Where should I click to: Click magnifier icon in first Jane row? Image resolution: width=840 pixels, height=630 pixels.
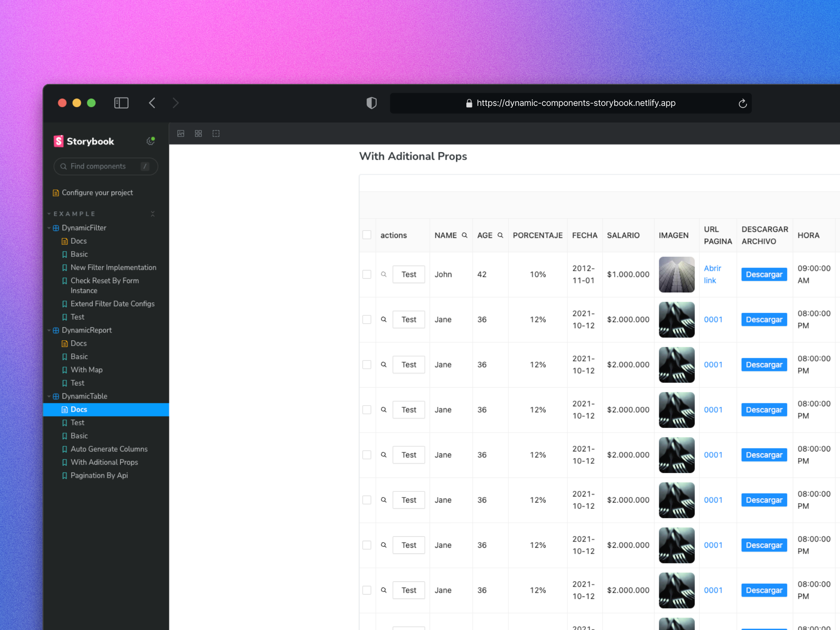tap(384, 319)
